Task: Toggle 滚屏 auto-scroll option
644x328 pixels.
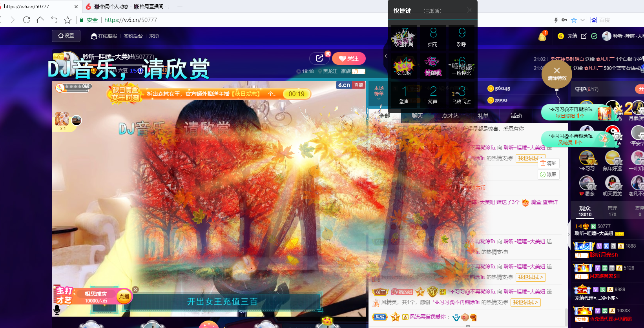Action: [548, 174]
